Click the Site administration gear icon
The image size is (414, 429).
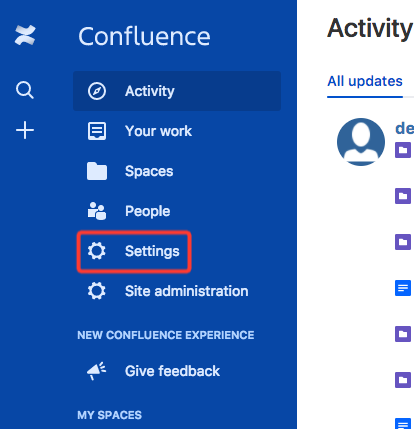click(x=97, y=291)
